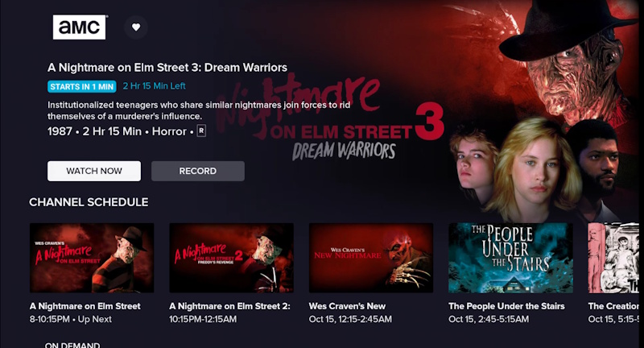Click the Starts in 1 Min badge
Screen dimensions: 644x348
tap(82, 86)
